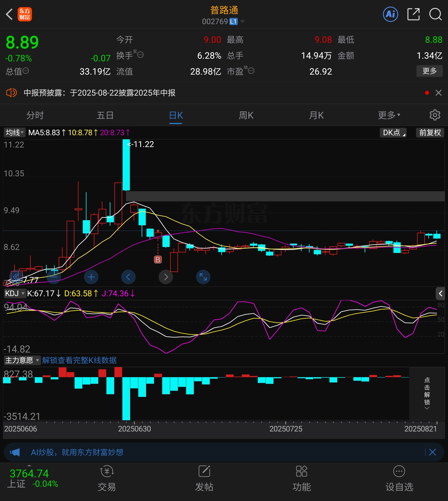Open the KDJ indicator dropdown

click(x=15, y=293)
